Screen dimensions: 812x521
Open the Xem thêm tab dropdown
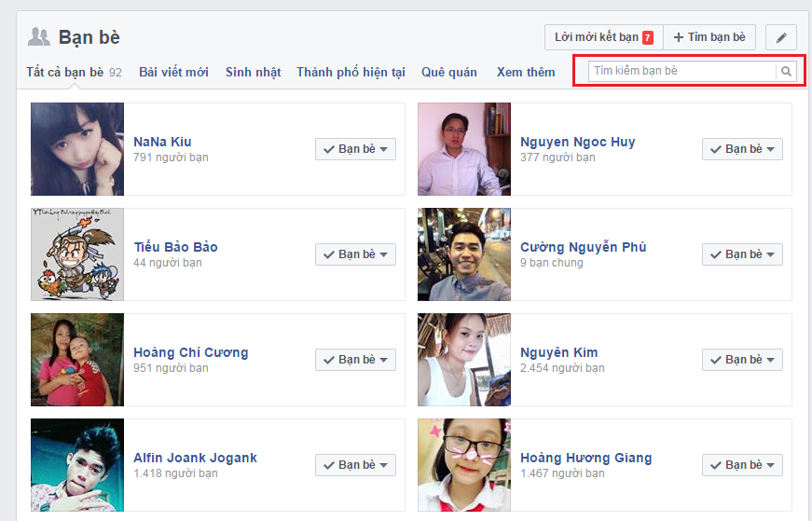coord(526,72)
